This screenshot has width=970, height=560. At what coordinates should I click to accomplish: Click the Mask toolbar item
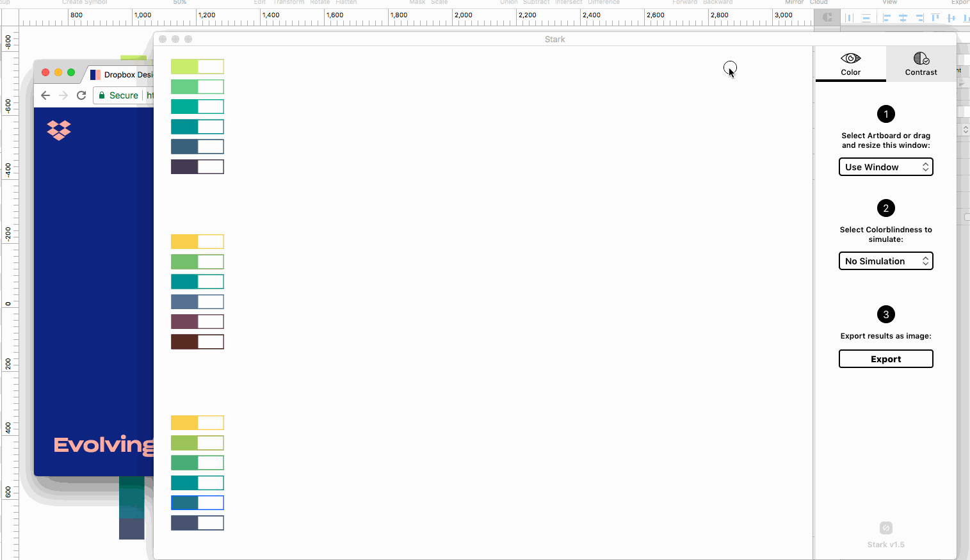(417, 3)
